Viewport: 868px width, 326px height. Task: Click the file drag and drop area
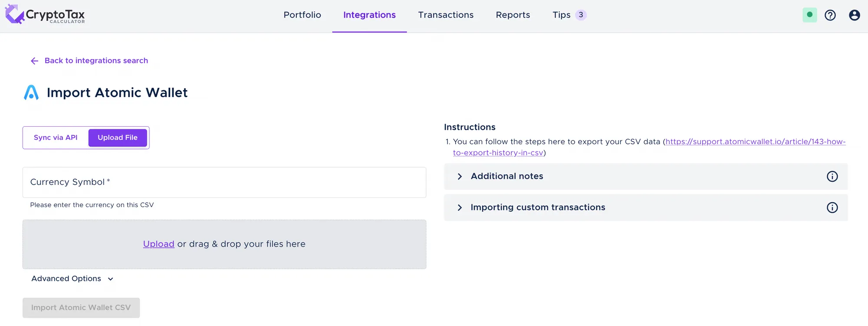(224, 244)
